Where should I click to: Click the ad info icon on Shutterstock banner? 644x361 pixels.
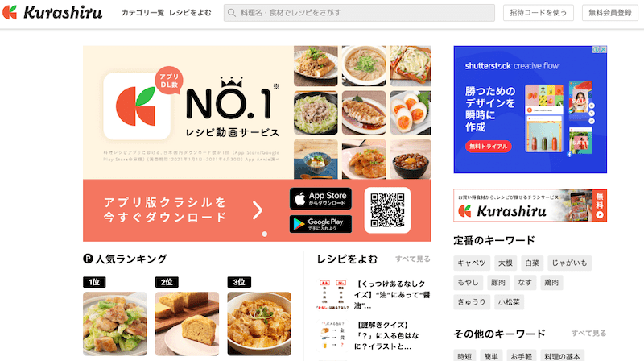click(596, 49)
